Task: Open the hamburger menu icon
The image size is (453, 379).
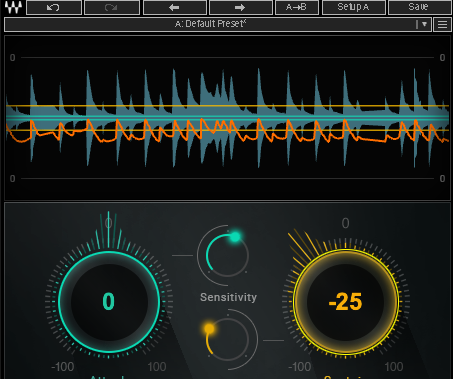Action: pyautogui.click(x=442, y=25)
